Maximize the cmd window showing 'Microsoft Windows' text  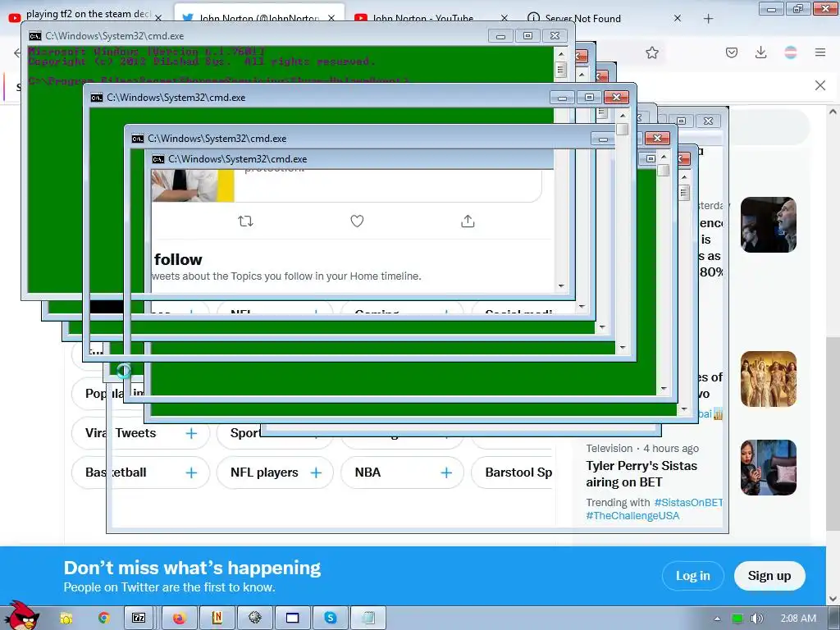(x=527, y=36)
